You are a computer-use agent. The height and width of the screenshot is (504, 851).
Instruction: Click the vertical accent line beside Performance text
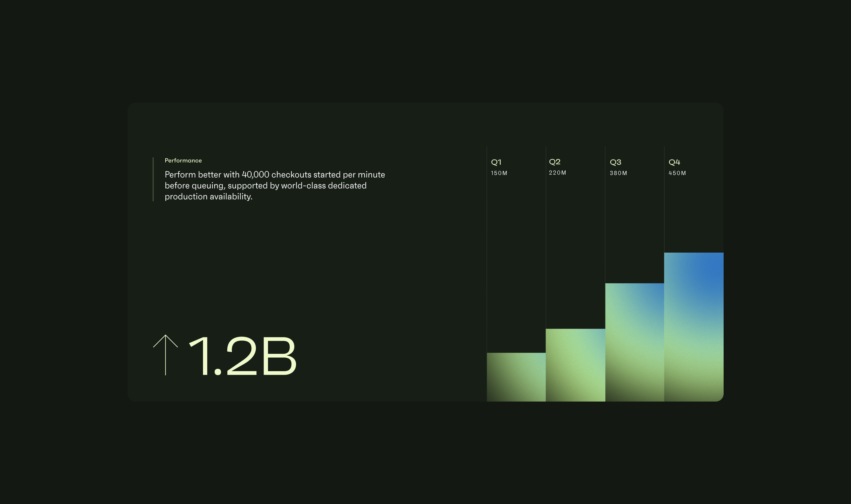pos(153,179)
